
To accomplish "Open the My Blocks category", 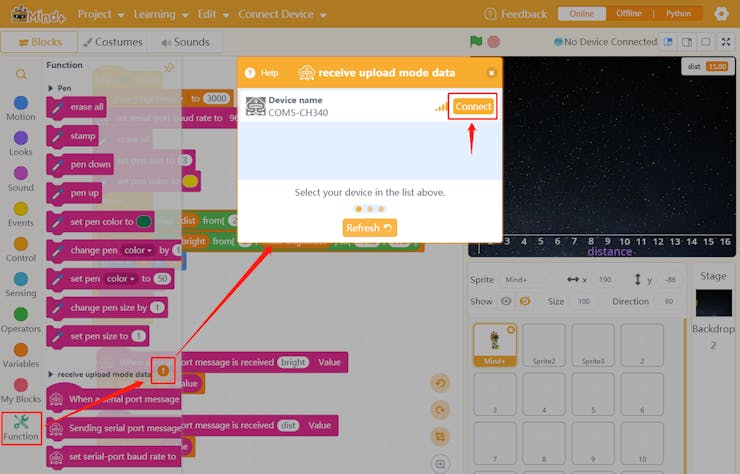I will [x=21, y=391].
